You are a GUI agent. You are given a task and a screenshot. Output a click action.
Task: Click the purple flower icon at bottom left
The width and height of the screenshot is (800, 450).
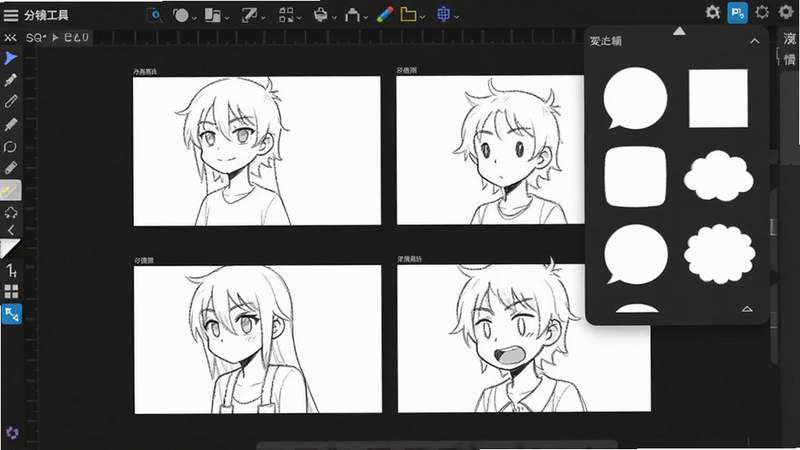[x=12, y=433]
